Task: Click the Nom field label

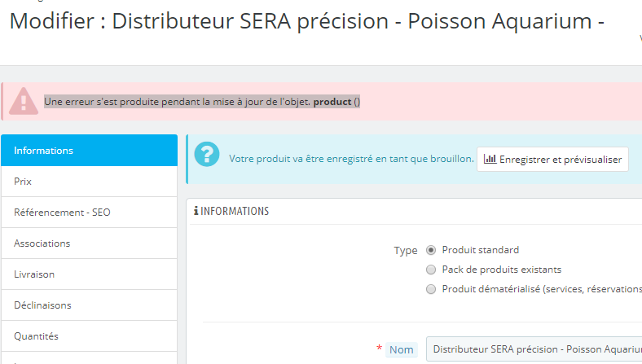Action: point(401,349)
